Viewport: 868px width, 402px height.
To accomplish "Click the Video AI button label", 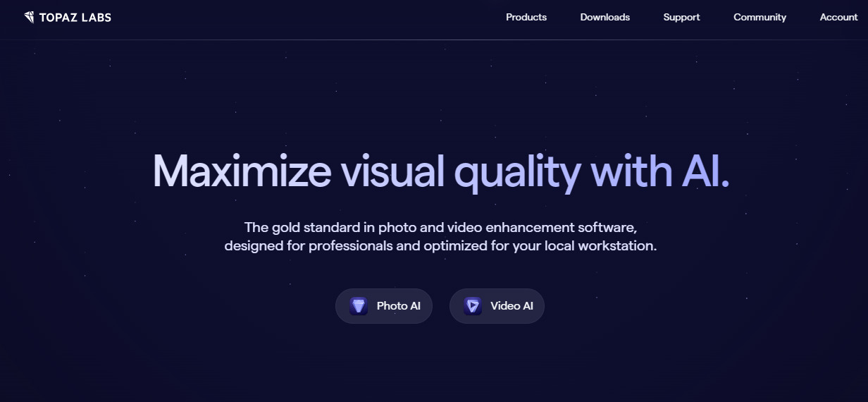I will (512, 306).
